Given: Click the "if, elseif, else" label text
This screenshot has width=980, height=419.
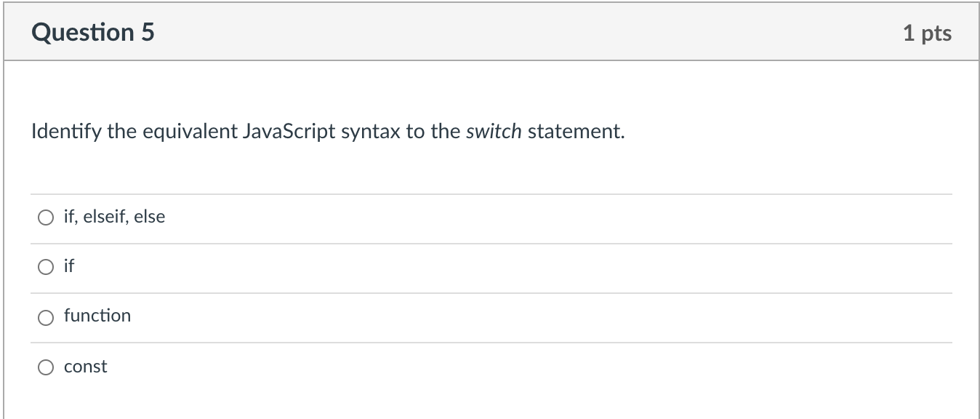Looking at the screenshot, I should [x=114, y=216].
